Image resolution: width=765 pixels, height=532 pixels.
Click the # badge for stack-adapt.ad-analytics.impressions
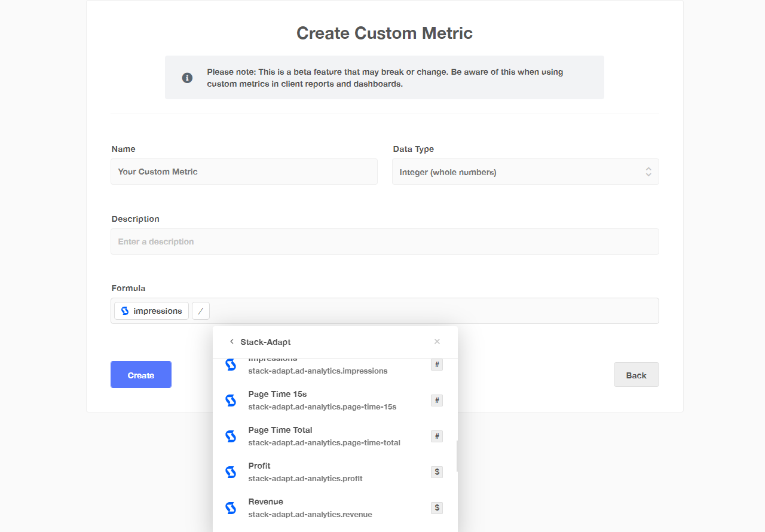tap(437, 365)
